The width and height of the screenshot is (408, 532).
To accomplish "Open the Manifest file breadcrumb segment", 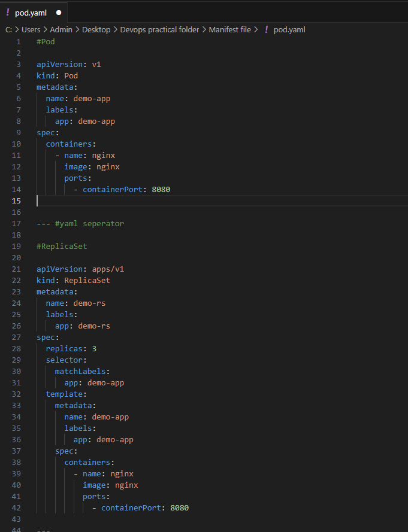I will point(229,30).
